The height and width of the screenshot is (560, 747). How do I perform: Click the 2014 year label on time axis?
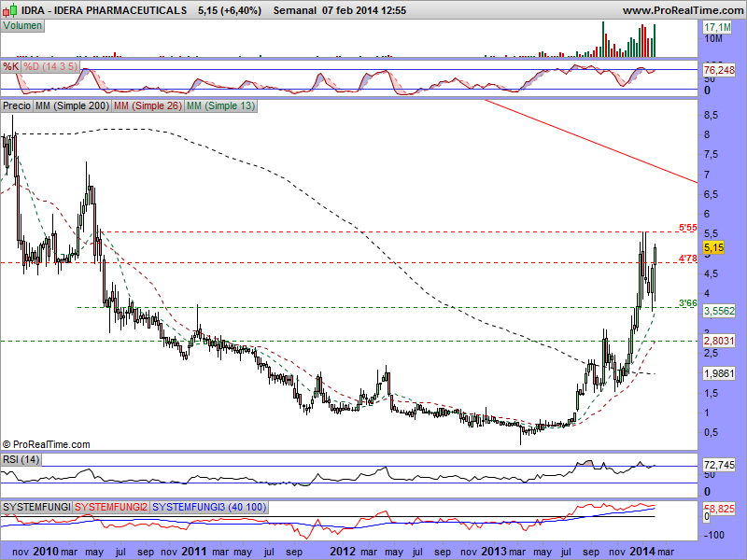click(642, 552)
